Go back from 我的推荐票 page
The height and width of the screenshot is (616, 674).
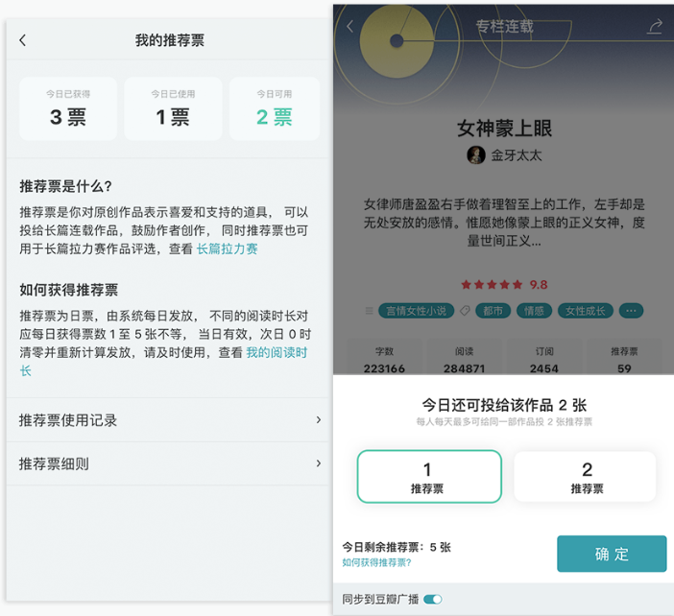pyautogui.click(x=23, y=40)
